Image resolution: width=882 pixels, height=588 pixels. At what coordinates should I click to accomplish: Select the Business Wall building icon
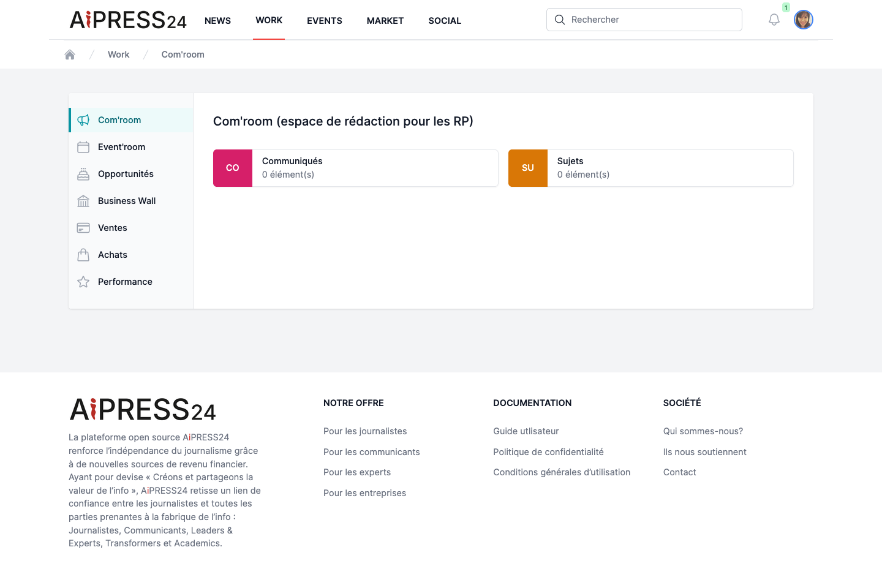83,201
